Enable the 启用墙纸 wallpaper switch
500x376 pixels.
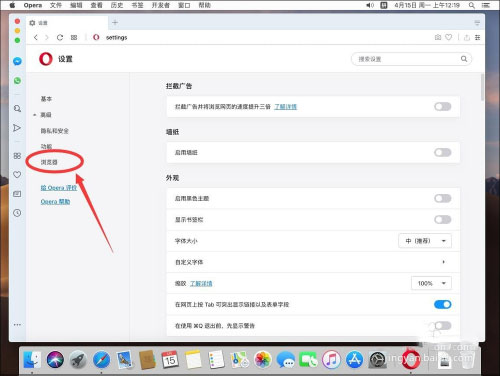[x=443, y=153]
